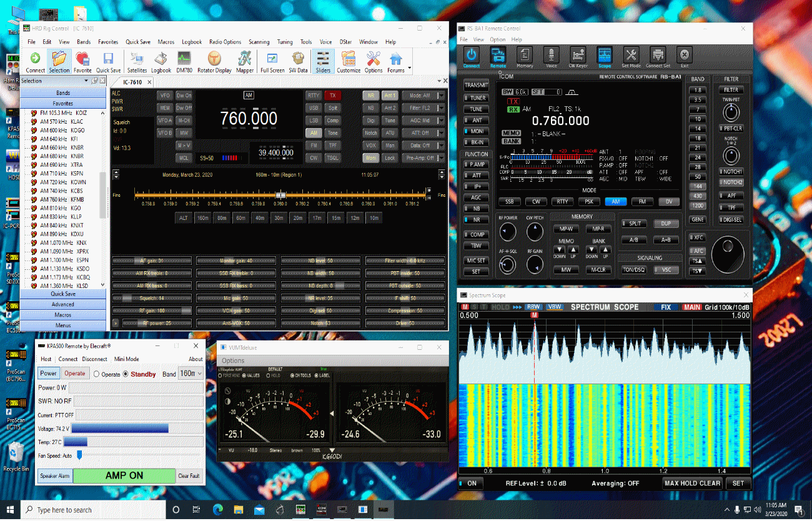Open the Satellites tool in HRD
Screen dimensions: 812x521
pos(137,62)
